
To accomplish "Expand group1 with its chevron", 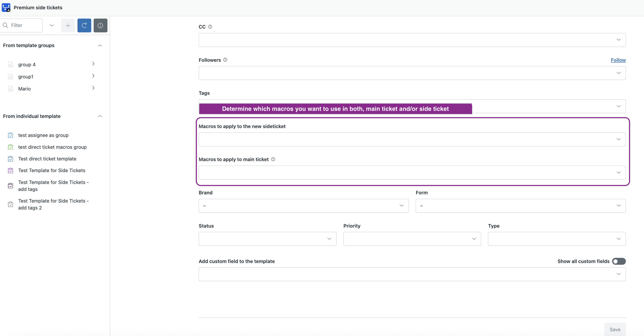I will [93, 76].
